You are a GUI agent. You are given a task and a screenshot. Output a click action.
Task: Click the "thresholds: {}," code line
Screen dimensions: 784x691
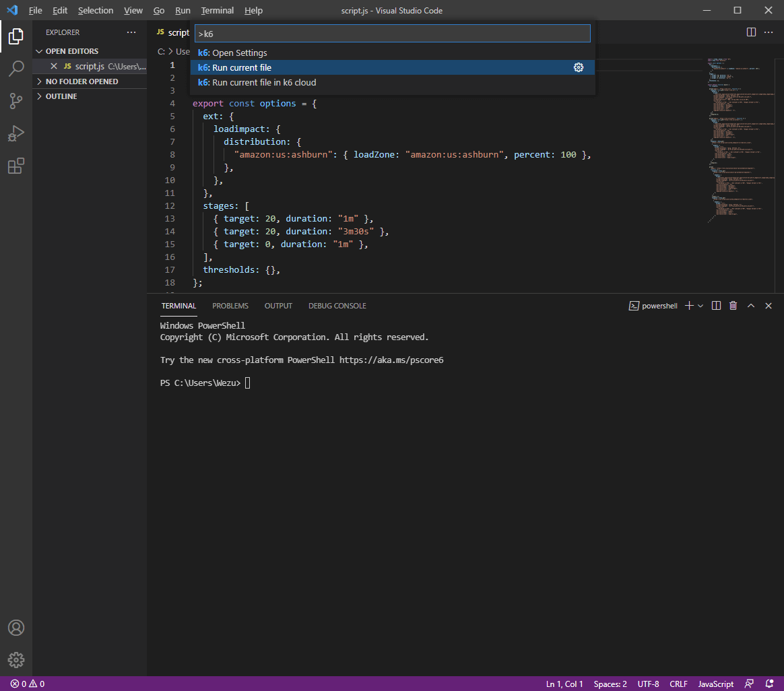[242, 269]
